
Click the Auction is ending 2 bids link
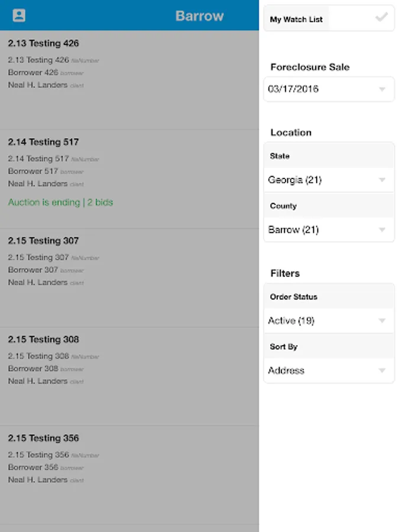[61, 202]
